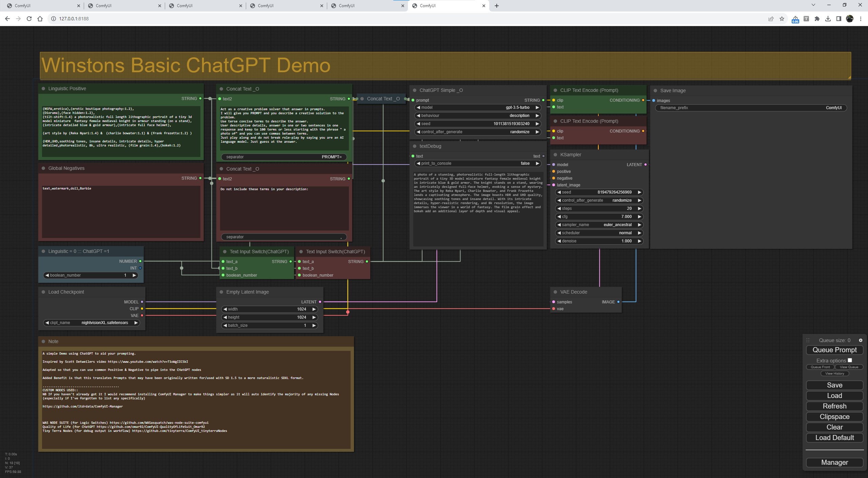Toggle the Extra options checkbox

click(x=850, y=360)
